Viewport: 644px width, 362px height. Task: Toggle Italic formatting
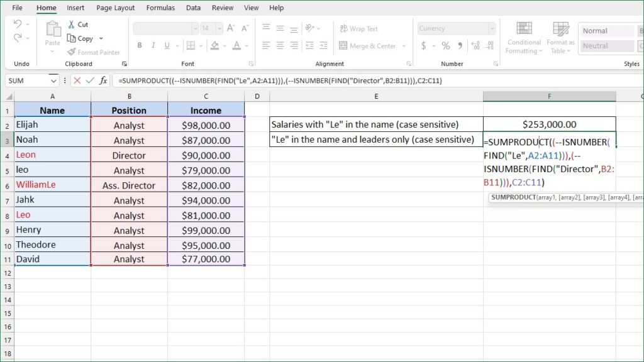[153, 46]
